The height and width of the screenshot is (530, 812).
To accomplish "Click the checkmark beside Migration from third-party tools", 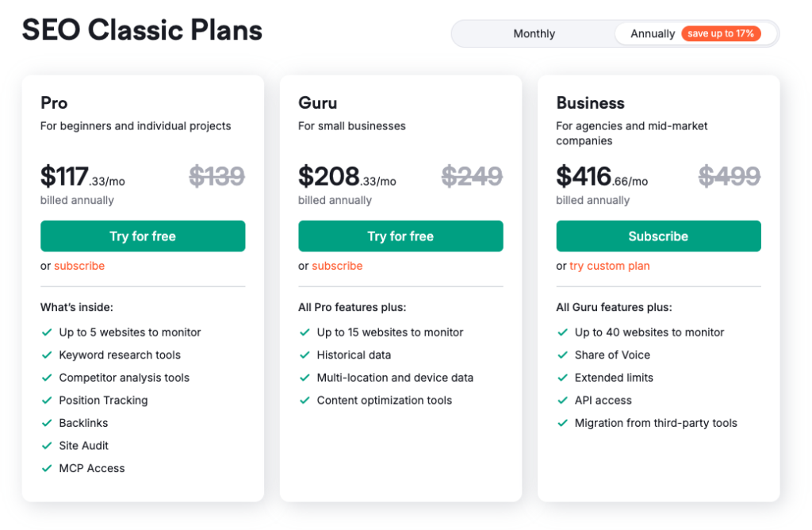I will tap(562, 423).
